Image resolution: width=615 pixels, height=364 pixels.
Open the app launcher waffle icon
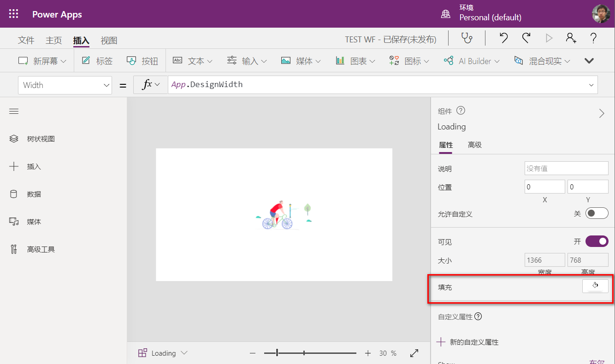(x=14, y=14)
